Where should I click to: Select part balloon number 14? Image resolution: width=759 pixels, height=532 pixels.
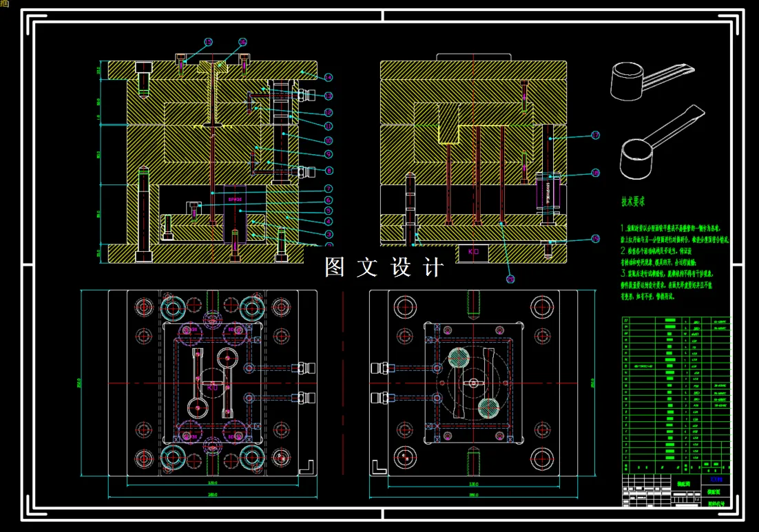(329, 77)
